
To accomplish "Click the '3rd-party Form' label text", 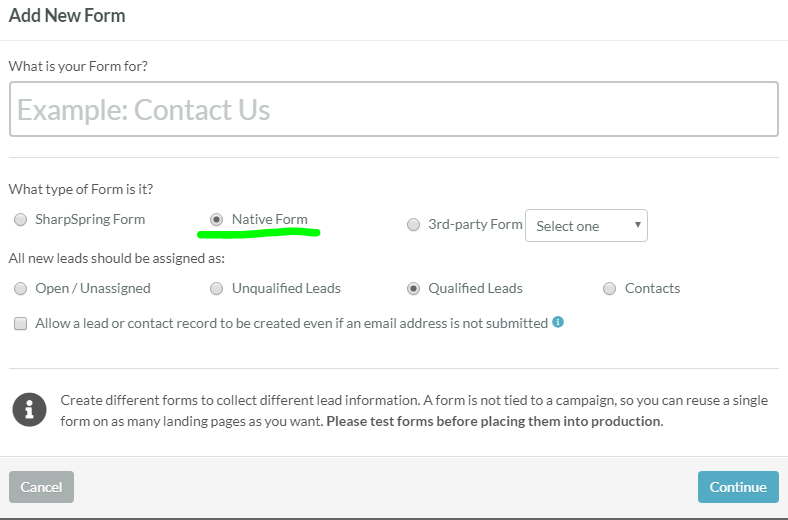I will 475,225.
